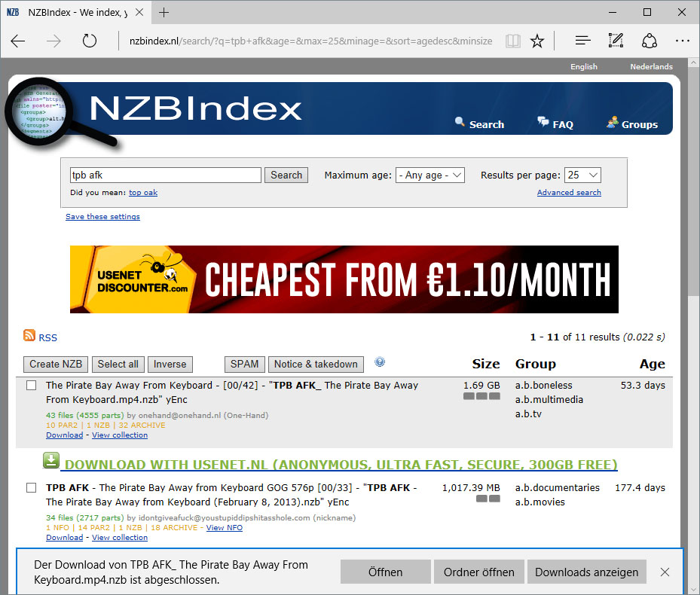Screen dimensions: 700x595
Task: Click the RSS link text
Action: 47,338
